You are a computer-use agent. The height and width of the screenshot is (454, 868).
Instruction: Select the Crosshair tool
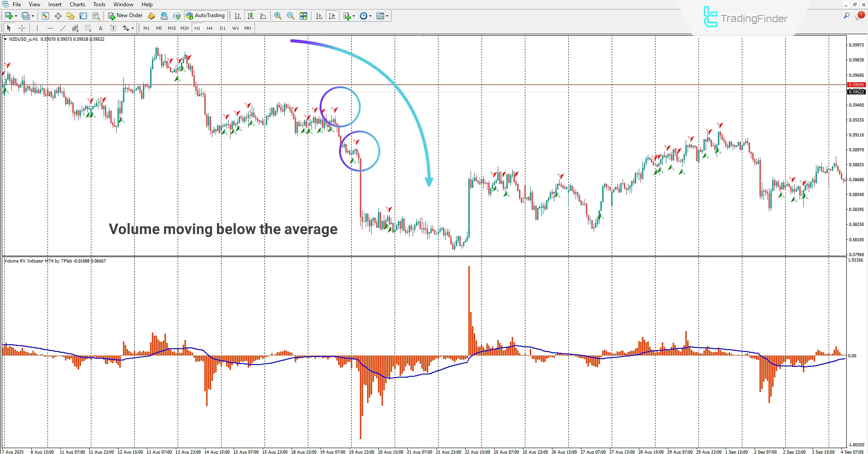22,28
